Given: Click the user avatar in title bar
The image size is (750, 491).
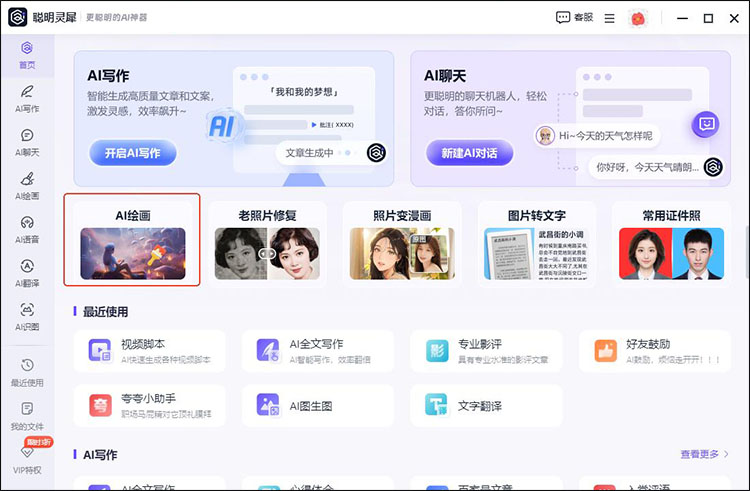Looking at the screenshot, I should tap(638, 18).
